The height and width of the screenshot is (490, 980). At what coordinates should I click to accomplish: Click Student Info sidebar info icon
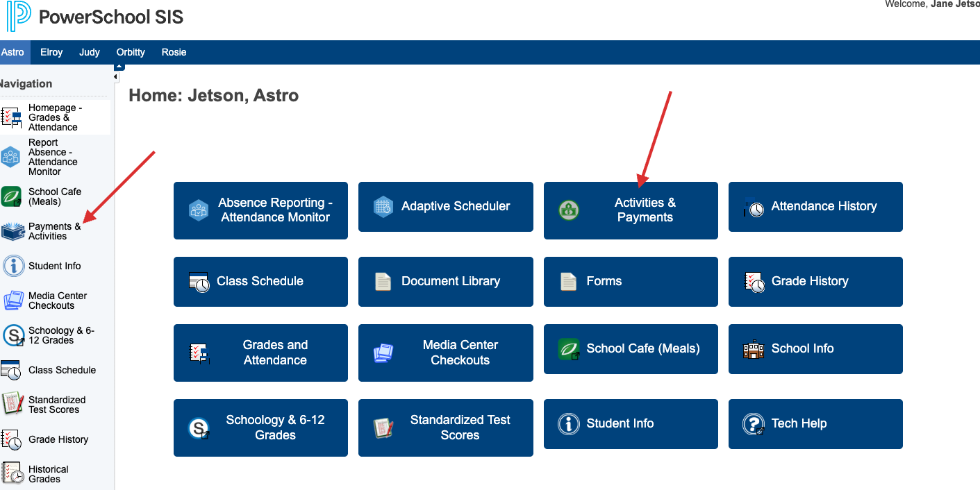(x=13, y=266)
